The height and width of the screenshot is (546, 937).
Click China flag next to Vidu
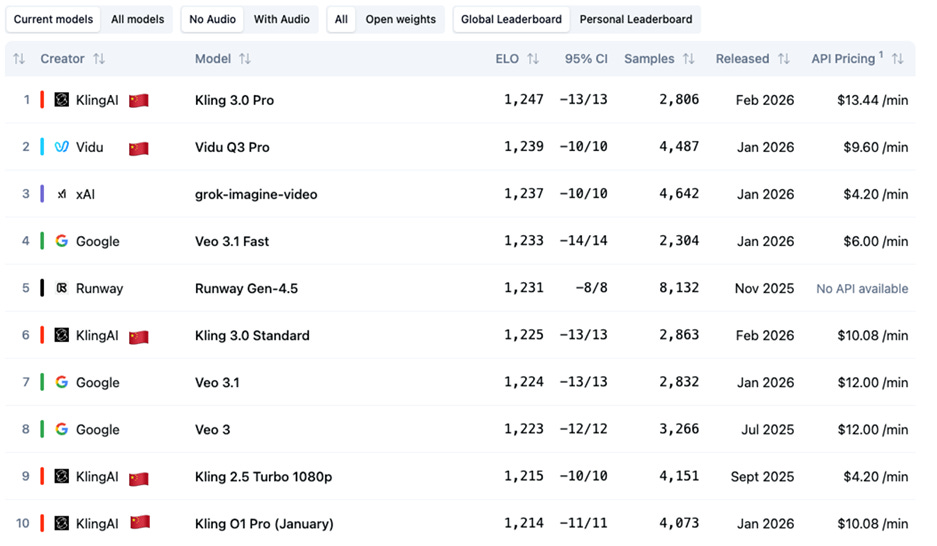click(139, 148)
